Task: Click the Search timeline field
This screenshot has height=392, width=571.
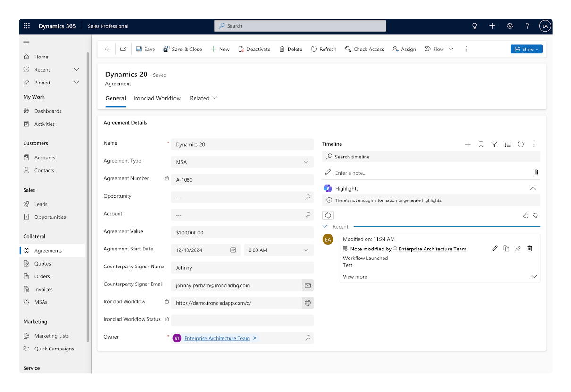Action: click(431, 157)
